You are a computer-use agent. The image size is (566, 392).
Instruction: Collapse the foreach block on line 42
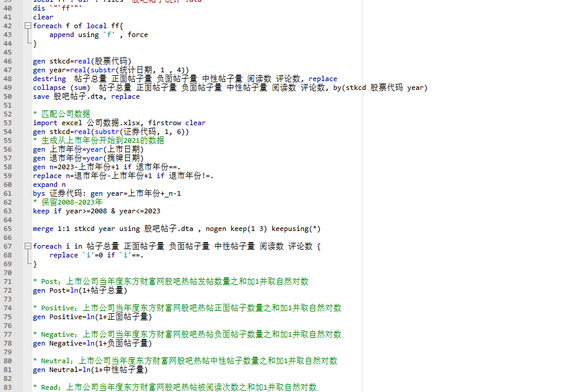(28, 26)
